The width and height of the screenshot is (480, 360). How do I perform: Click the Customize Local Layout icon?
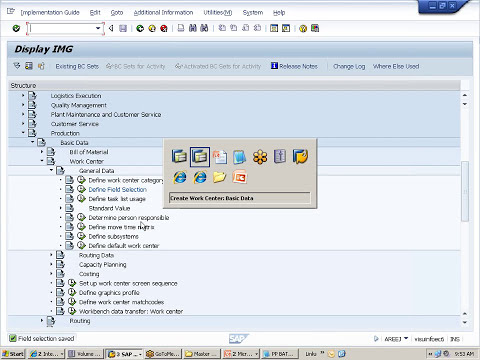[x=315, y=28]
